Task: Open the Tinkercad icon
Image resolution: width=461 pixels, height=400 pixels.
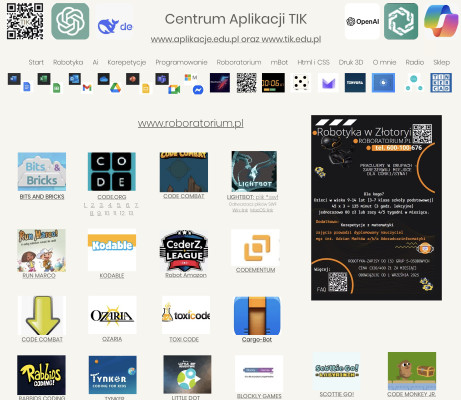Action: [441, 83]
